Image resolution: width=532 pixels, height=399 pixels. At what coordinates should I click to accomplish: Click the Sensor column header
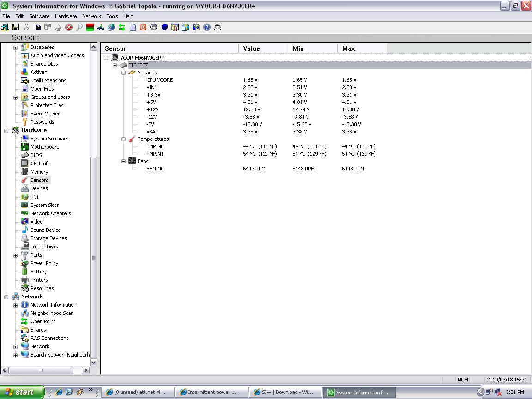tap(169, 48)
